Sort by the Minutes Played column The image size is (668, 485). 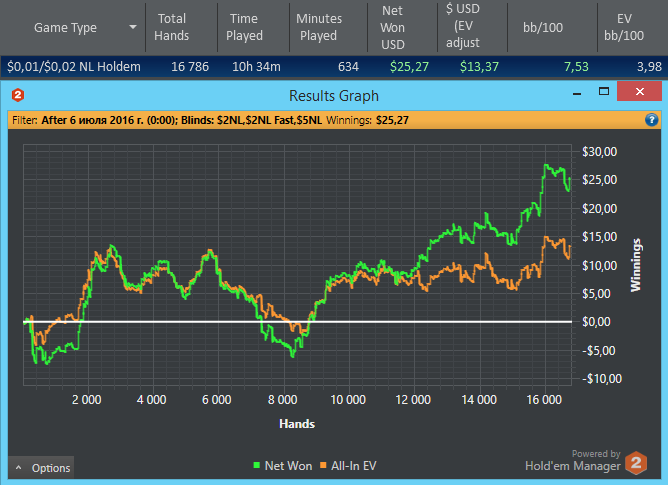[319, 27]
